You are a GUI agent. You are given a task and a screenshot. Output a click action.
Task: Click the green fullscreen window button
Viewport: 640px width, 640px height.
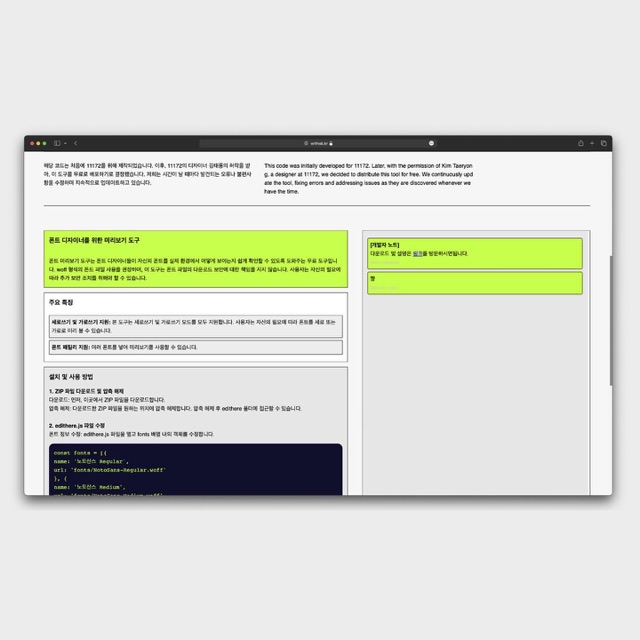[44, 143]
